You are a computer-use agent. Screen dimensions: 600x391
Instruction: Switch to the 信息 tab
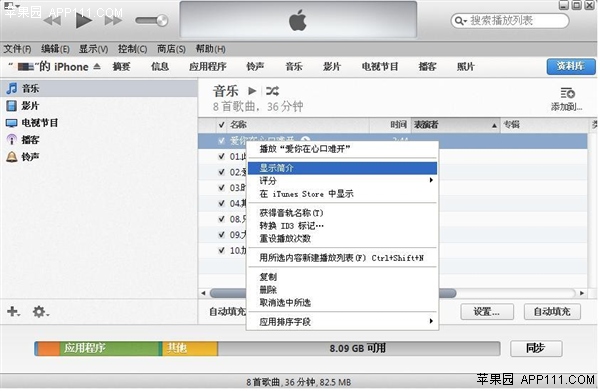click(x=160, y=67)
